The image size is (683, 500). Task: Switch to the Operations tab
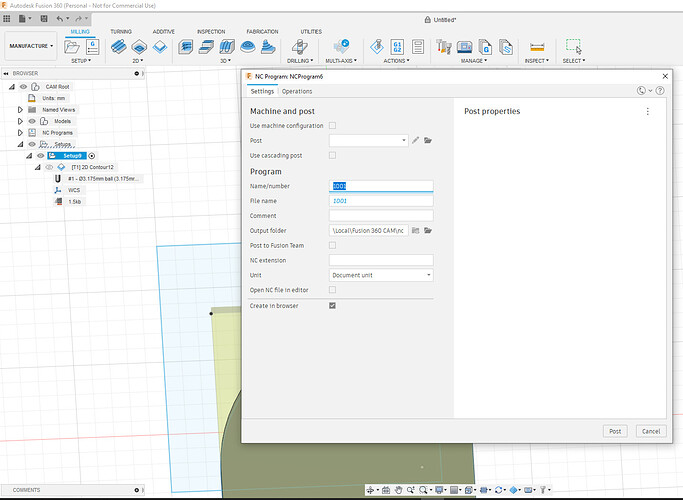pos(297,91)
